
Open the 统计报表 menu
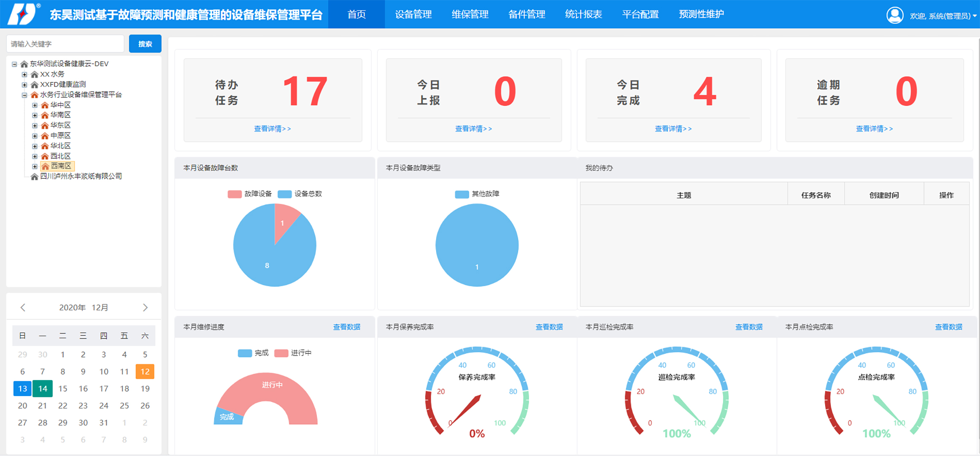pos(583,14)
